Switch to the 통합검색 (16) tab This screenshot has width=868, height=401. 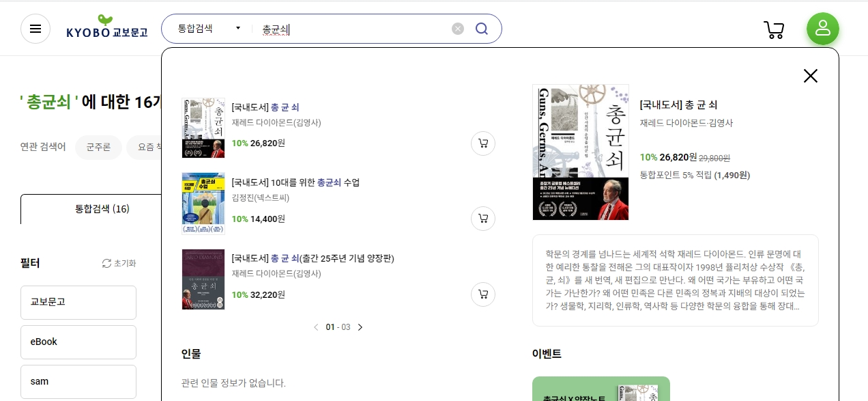pyautogui.click(x=102, y=209)
